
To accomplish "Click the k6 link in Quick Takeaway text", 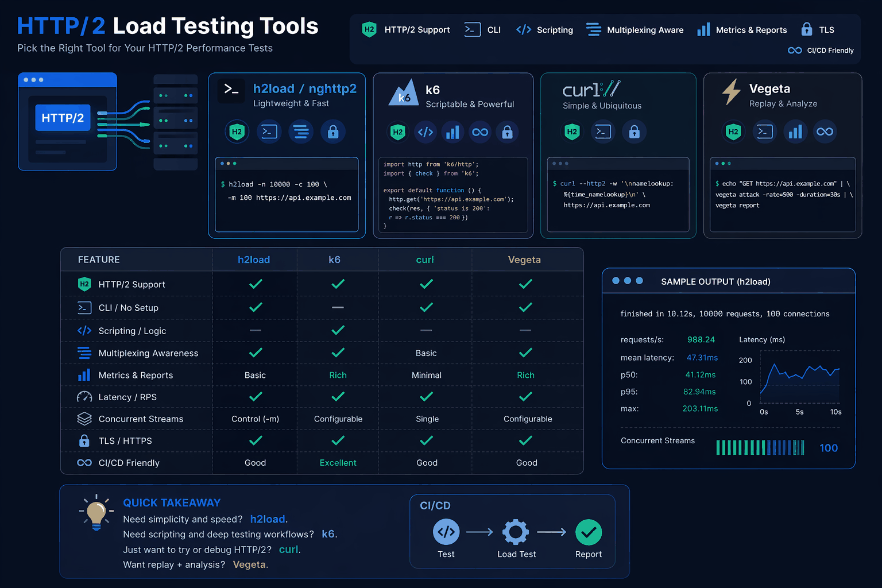I will coord(328,534).
